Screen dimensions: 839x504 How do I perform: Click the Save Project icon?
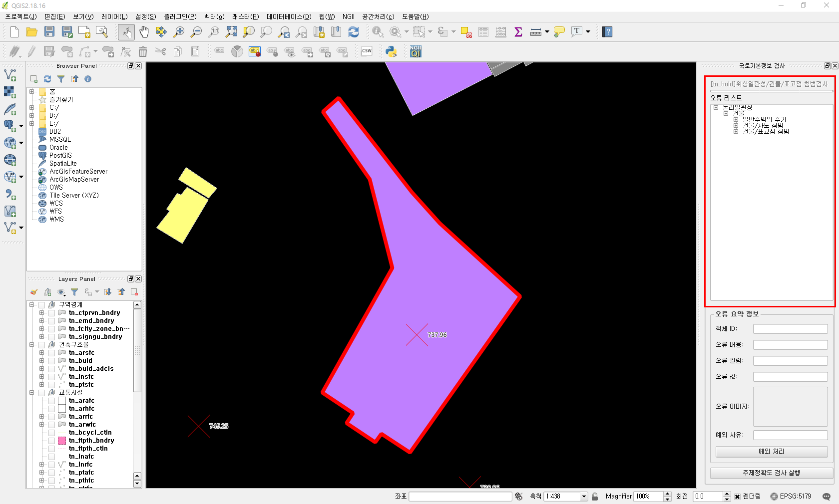49,32
